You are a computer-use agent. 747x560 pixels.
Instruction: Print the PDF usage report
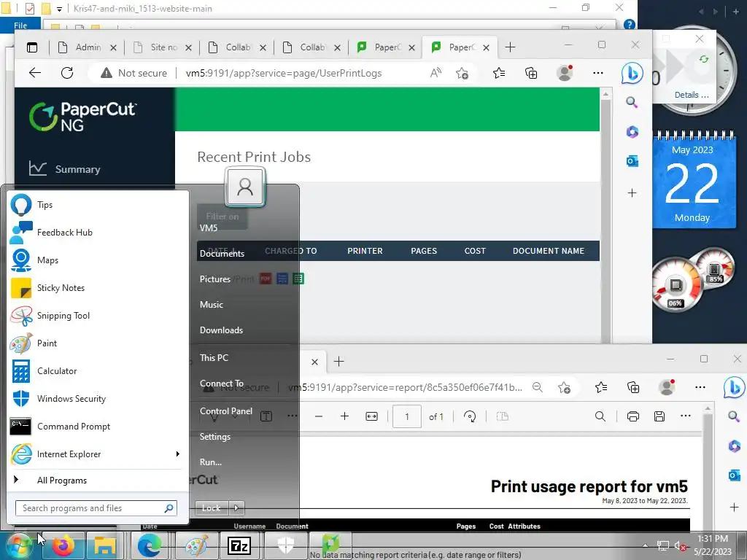[632, 416]
